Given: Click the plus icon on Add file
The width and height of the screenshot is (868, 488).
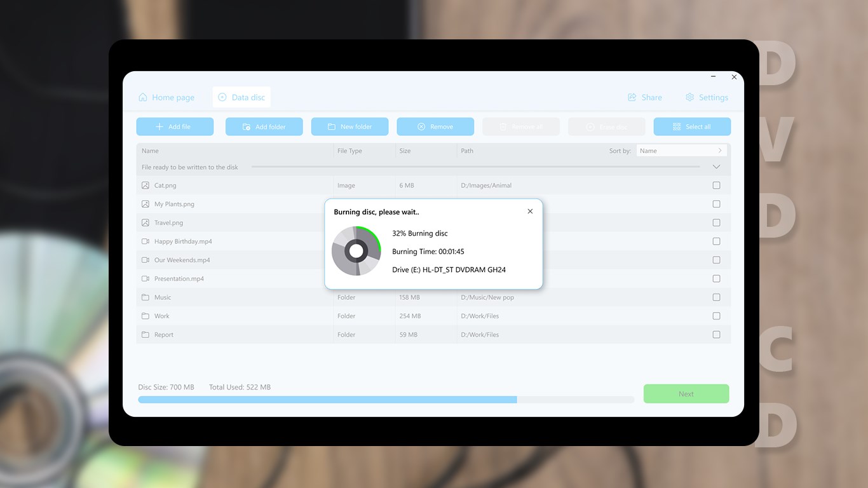Looking at the screenshot, I should pos(159,126).
